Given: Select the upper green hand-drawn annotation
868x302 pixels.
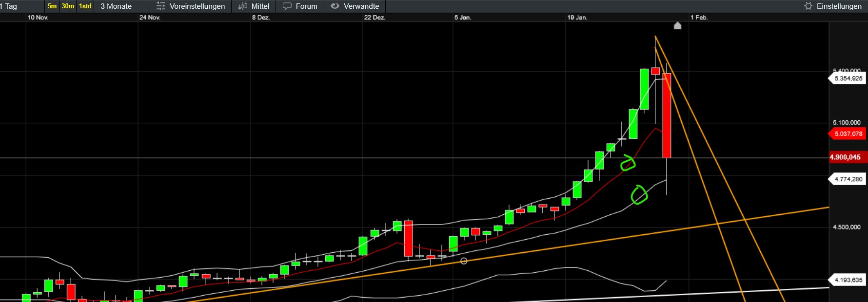Looking at the screenshot, I should [x=628, y=163].
